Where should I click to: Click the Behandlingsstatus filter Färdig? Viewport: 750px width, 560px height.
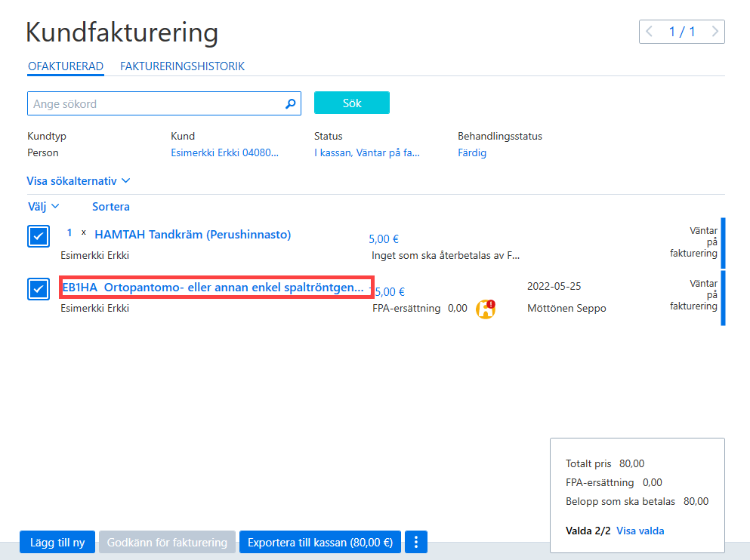[472, 153]
